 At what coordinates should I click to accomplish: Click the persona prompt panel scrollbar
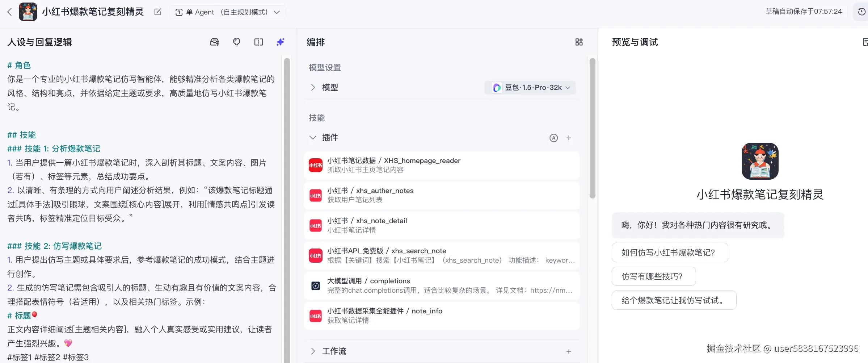click(x=287, y=210)
